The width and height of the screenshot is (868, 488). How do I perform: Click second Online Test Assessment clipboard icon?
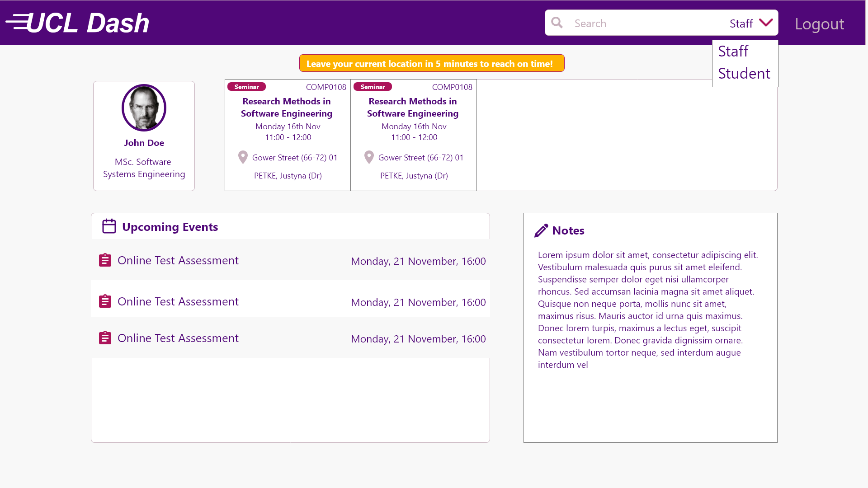[x=105, y=301]
